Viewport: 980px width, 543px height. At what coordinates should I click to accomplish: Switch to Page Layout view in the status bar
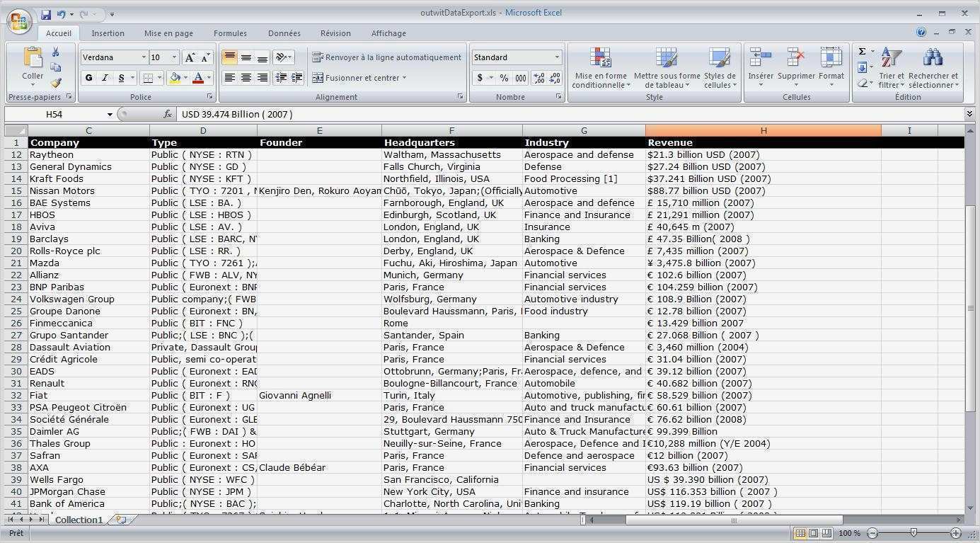point(814,533)
